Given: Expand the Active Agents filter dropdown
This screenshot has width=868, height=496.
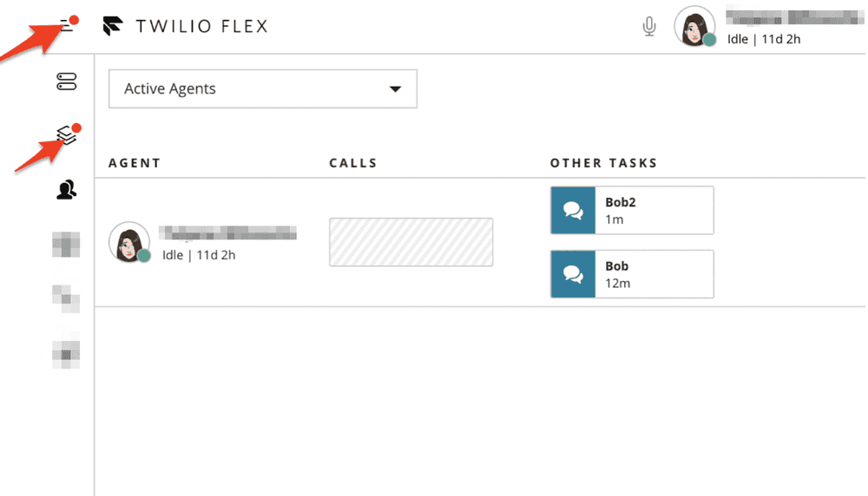Looking at the screenshot, I should click(262, 89).
